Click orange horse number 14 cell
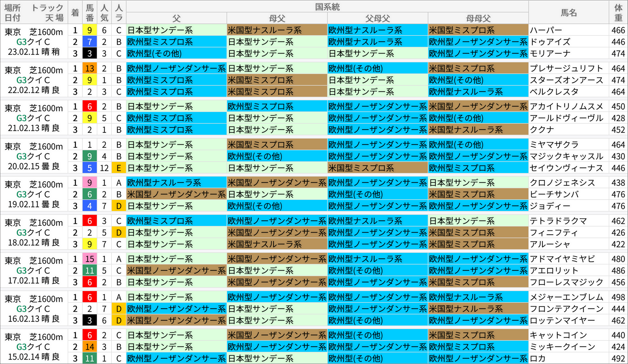This screenshot has width=628, height=364. 90,347
